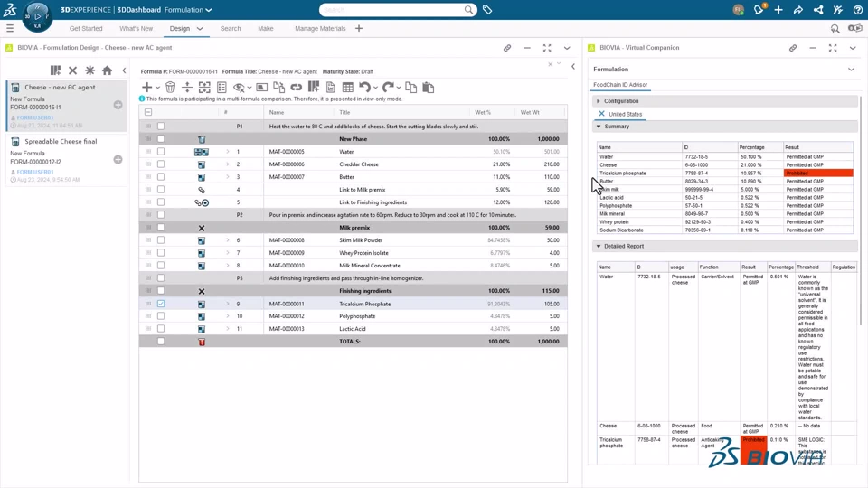Open user profile avatar
868x488 pixels.
738,9
